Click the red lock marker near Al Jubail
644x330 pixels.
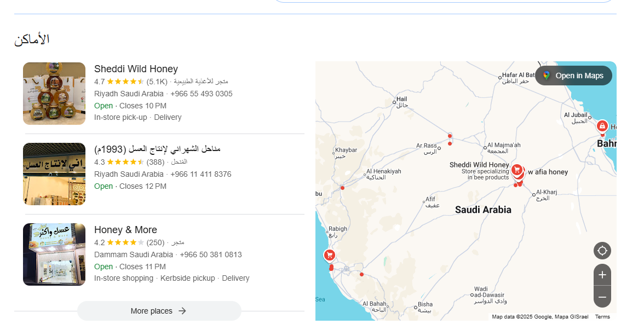point(602,126)
